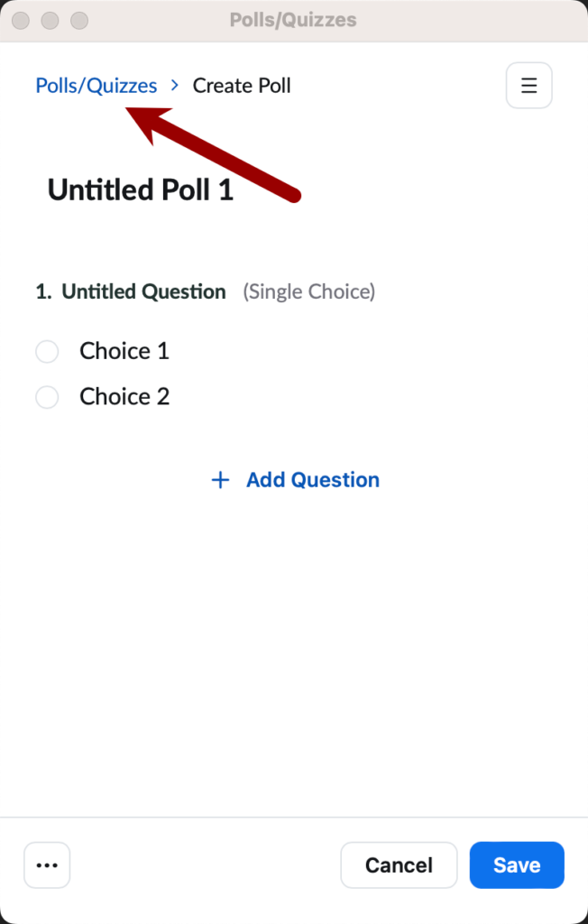Save the new poll
The height and width of the screenshot is (924, 588).
click(x=516, y=864)
